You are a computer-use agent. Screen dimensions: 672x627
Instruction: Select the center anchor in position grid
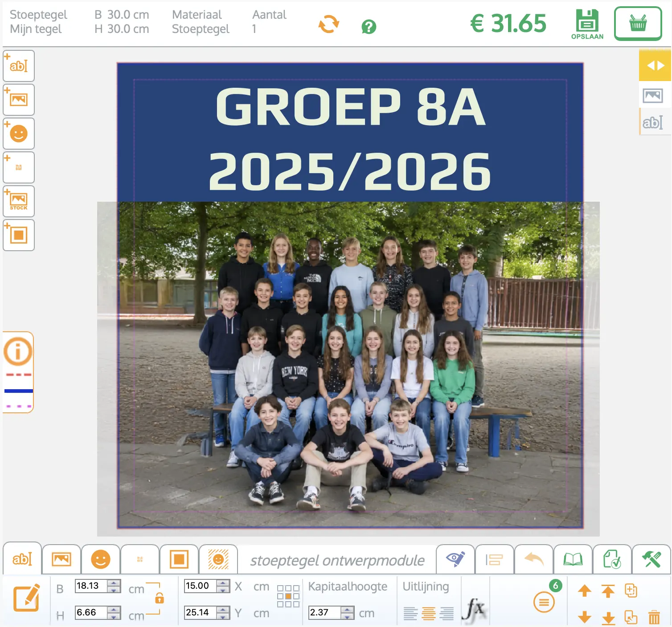coord(288,596)
